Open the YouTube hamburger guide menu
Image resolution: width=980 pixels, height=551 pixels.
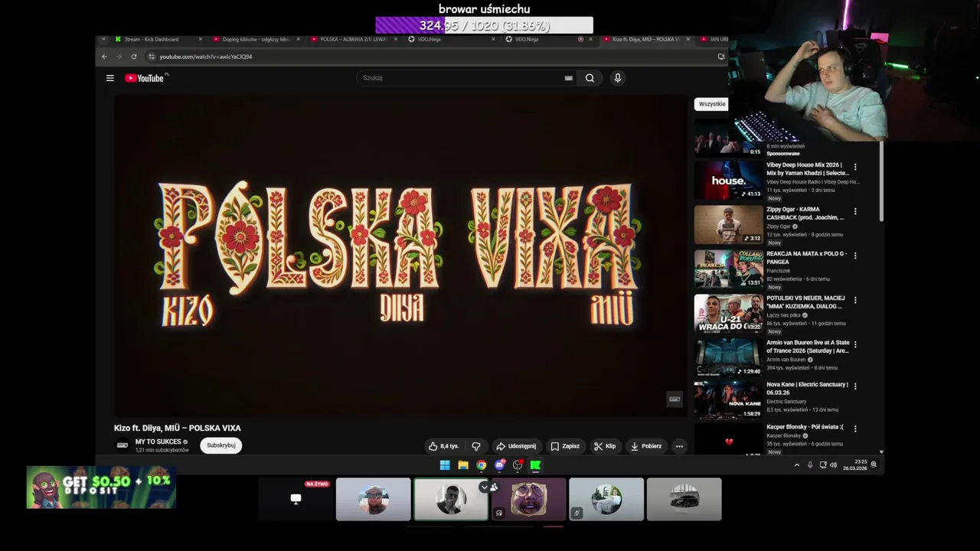coord(110,78)
